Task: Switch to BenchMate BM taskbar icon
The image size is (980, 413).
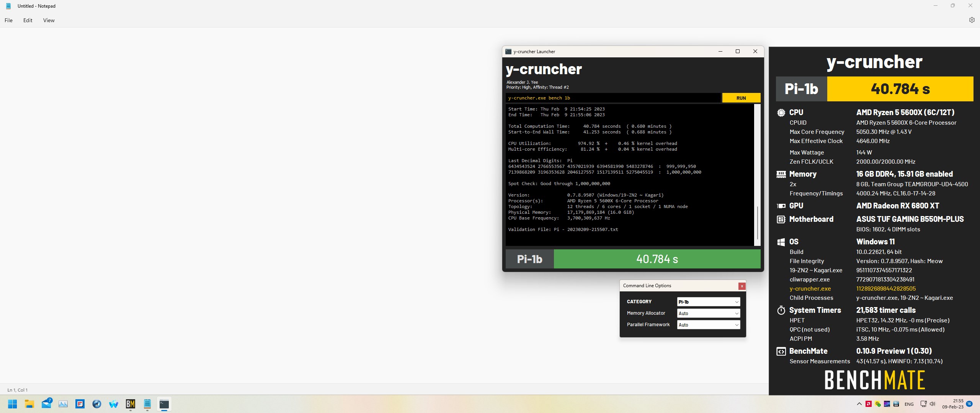Action: coord(131,404)
